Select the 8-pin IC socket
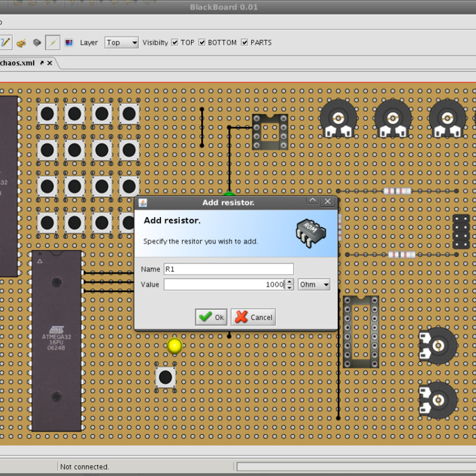Screen dimensions: 476x476 point(270,132)
